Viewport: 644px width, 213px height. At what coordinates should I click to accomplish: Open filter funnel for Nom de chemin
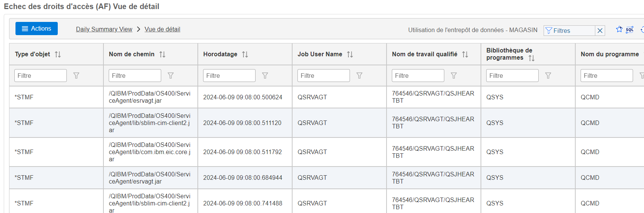[171, 76]
